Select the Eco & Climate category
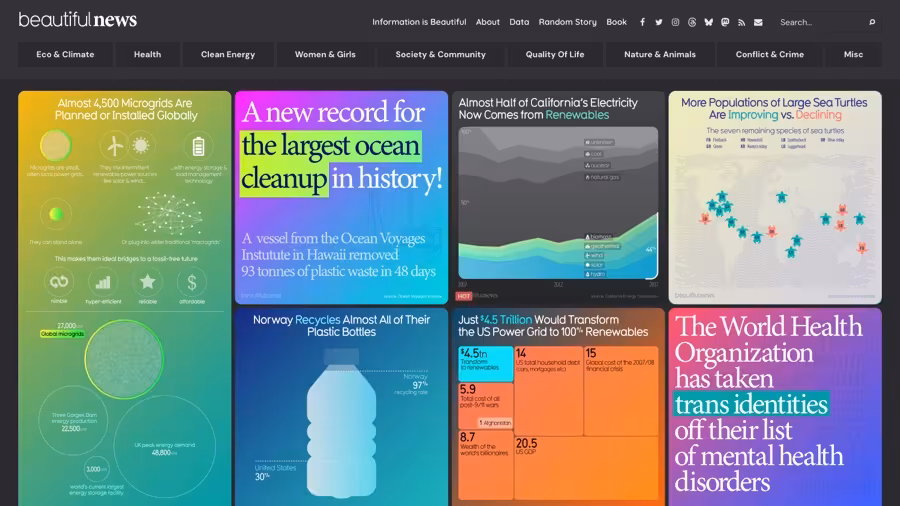 tap(65, 55)
